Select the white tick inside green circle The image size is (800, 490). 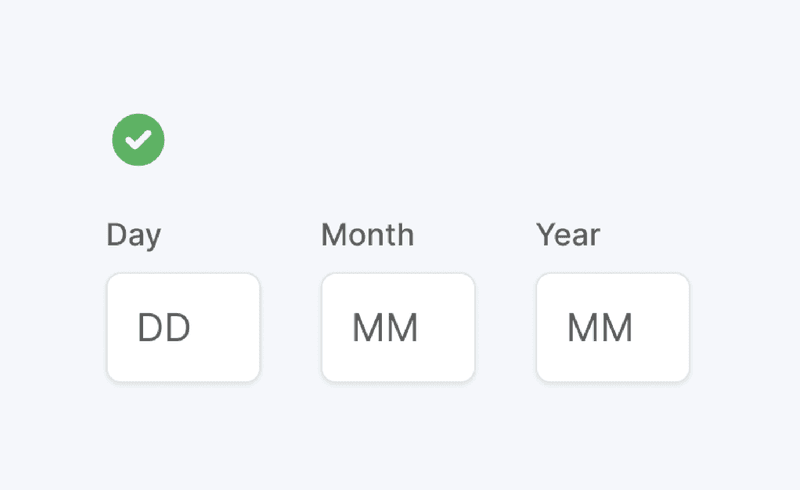pyautogui.click(x=138, y=140)
